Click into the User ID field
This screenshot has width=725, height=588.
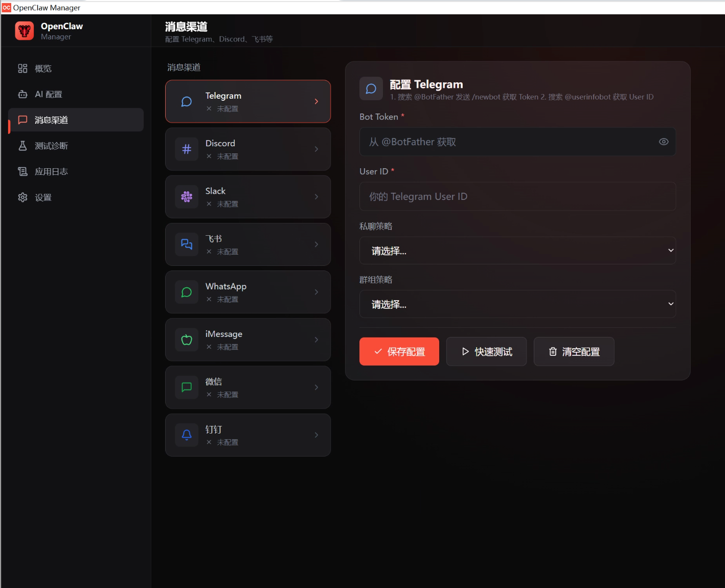(x=517, y=196)
